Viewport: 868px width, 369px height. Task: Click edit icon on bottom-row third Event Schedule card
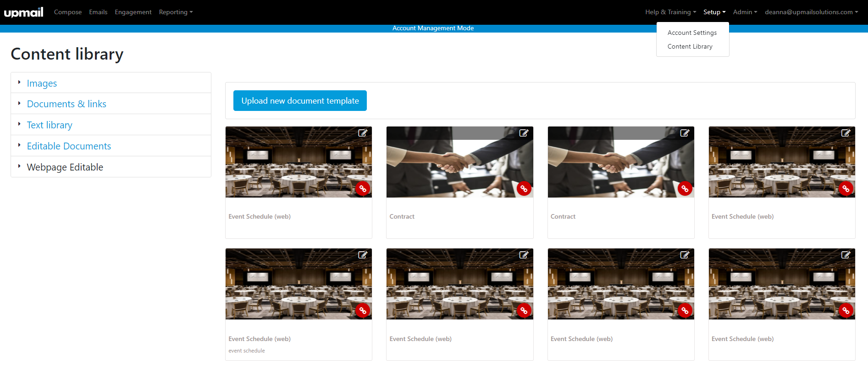pos(685,255)
